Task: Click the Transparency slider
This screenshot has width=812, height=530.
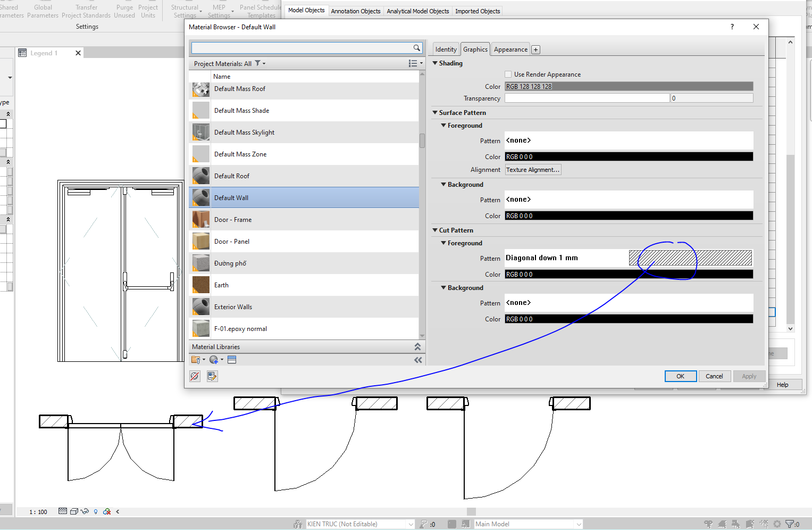Action: (x=587, y=98)
